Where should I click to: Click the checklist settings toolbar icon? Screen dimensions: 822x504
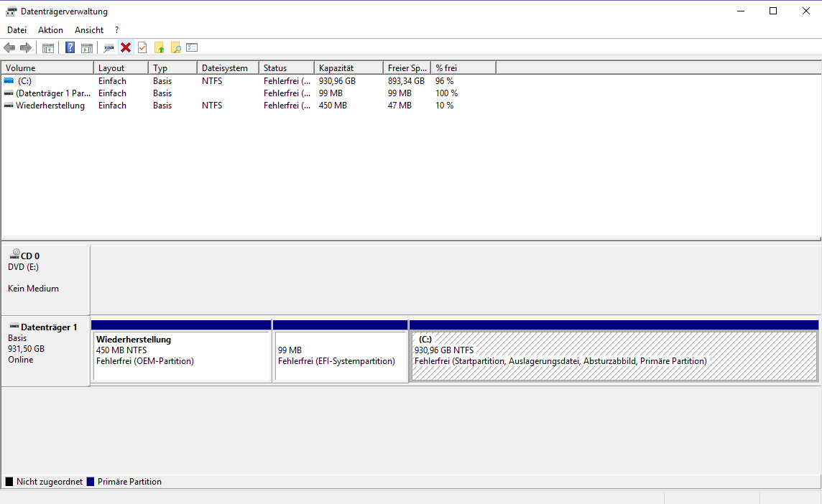(192, 47)
